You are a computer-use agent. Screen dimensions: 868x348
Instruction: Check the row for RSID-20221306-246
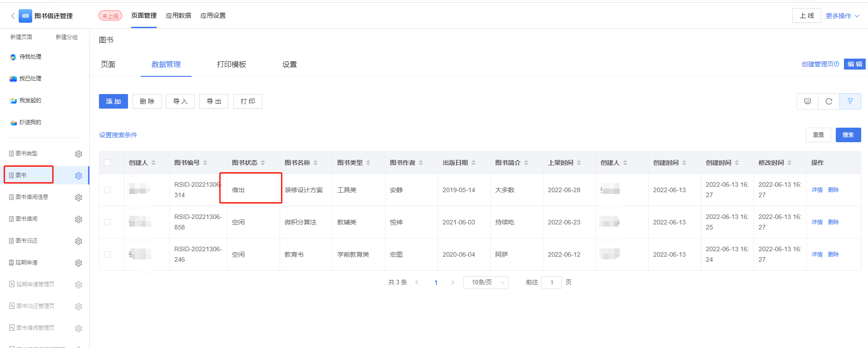coord(107,254)
